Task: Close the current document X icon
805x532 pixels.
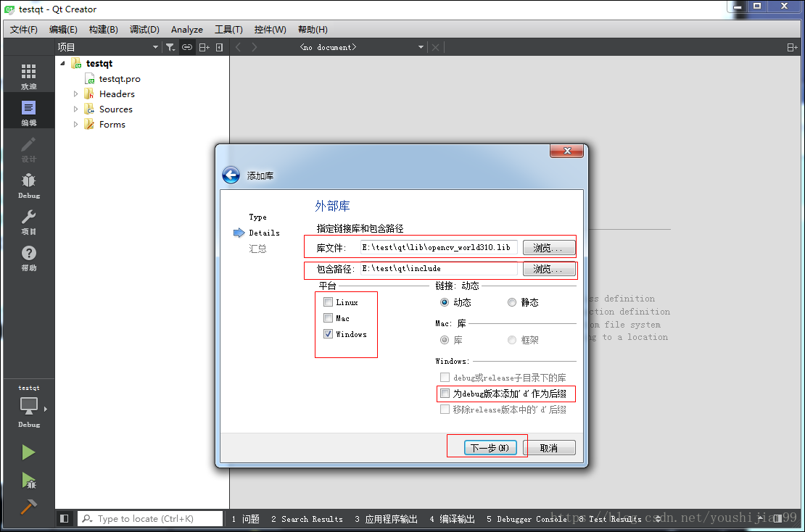Action: [x=435, y=47]
